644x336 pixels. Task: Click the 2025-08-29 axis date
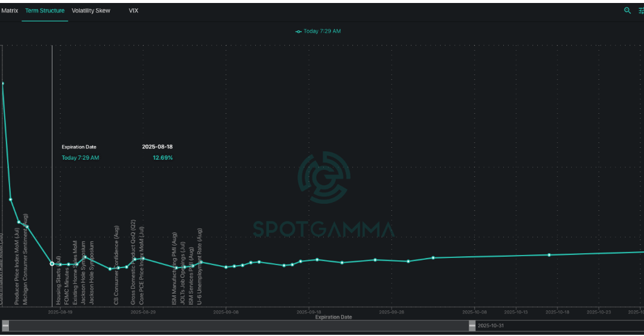click(x=143, y=312)
